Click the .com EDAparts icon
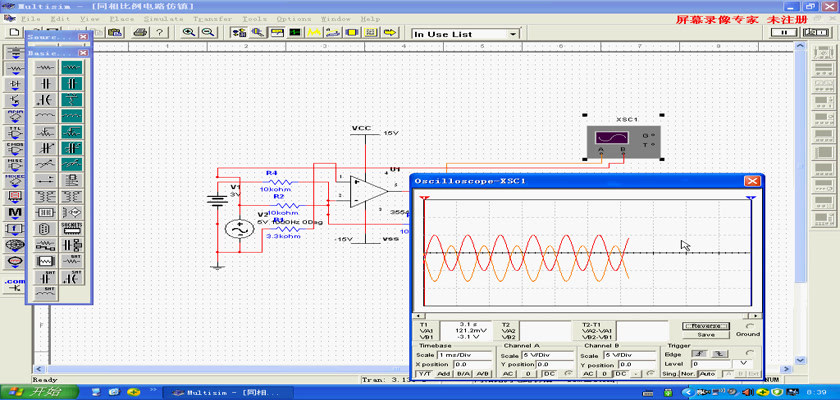Viewport: 840px width, 400px height. [15, 284]
